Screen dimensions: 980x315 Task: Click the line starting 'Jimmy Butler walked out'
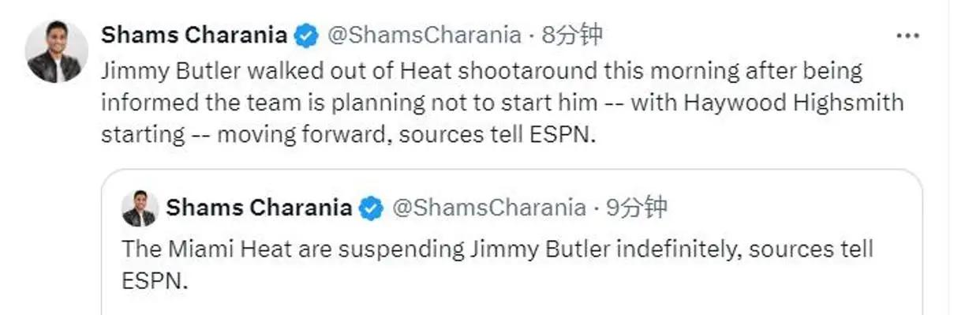[x=482, y=71]
